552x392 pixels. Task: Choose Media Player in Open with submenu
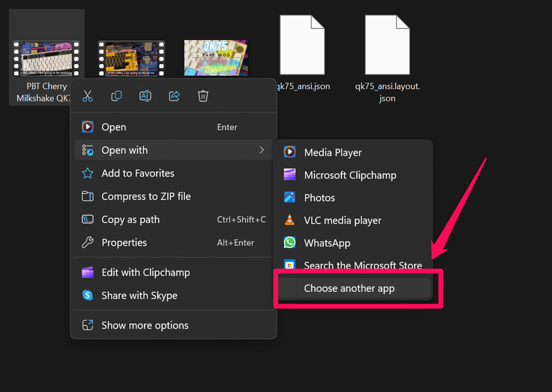click(333, 153)
